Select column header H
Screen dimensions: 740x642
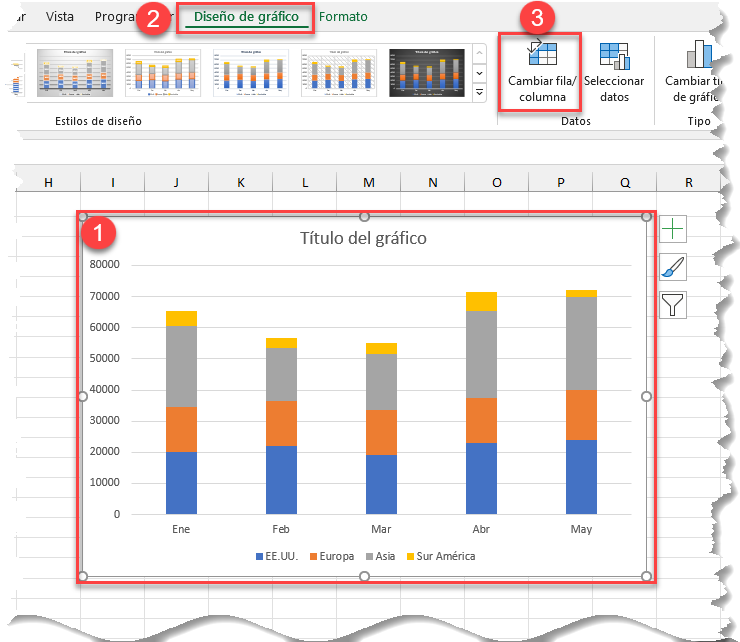48,183
